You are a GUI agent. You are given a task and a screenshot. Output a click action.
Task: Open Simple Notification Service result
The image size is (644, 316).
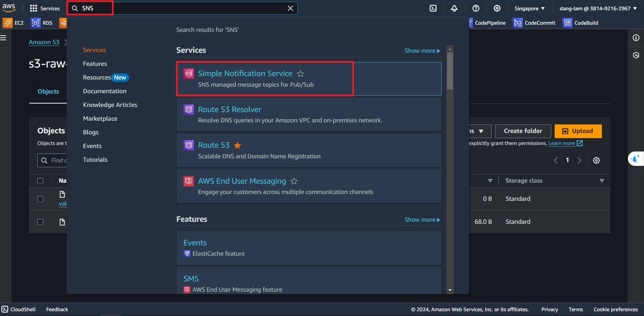pos(245,73)
